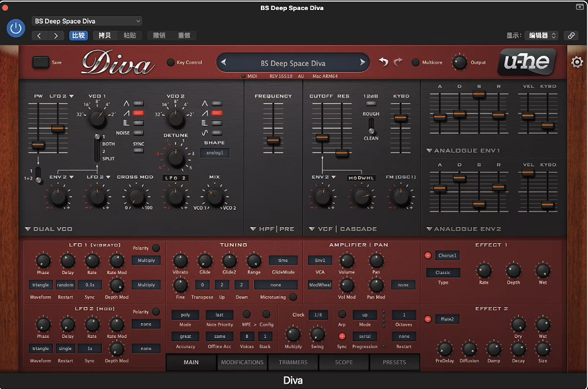Click the Plate2 PreDelay knob
The image size is (588, 389).
(x=445, y=349)
